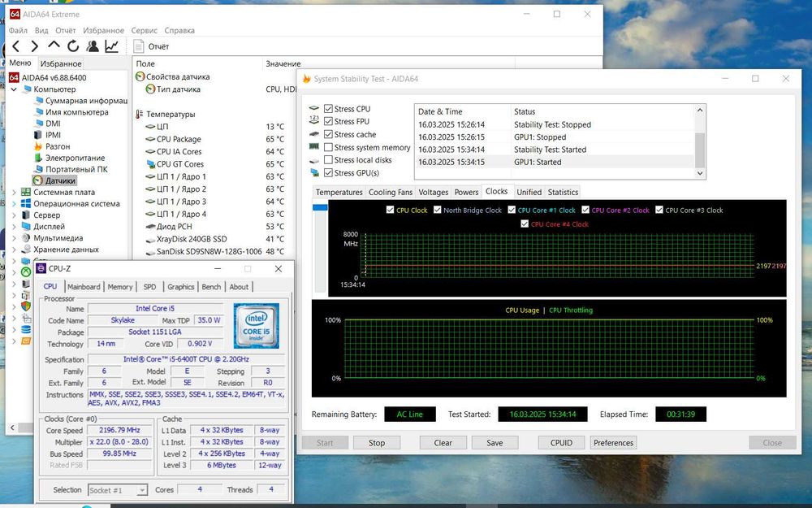Click the Up arrow in AIDA64 toolbar
812x508 pixels.
54,46
